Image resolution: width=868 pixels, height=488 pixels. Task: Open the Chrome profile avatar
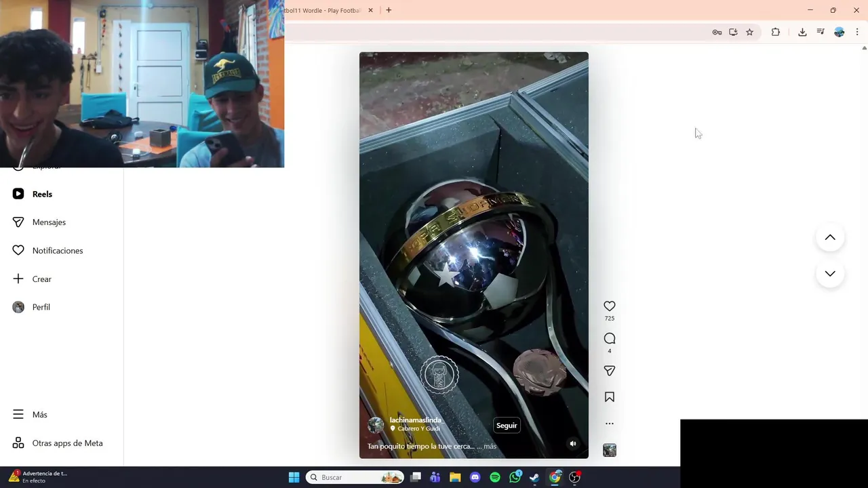click(840, 32)
